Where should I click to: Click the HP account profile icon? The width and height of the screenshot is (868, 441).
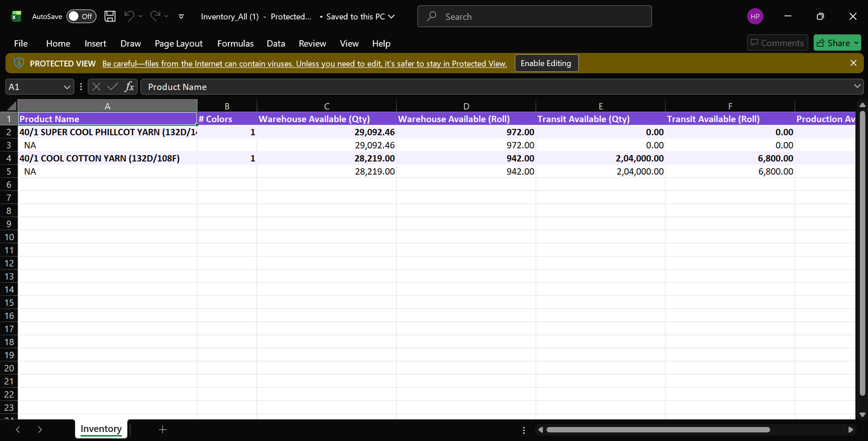755,16
